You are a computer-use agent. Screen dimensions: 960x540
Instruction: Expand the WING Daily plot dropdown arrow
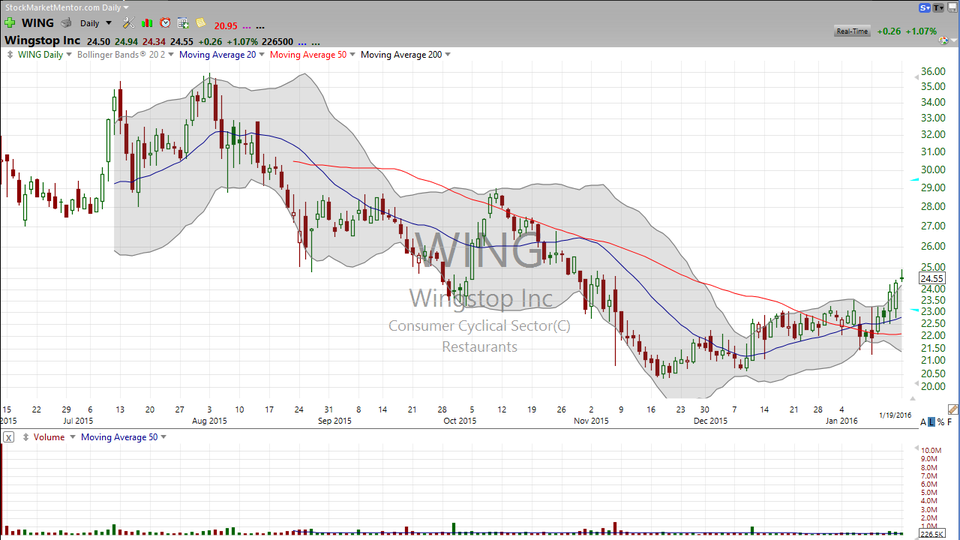[69, 54]
